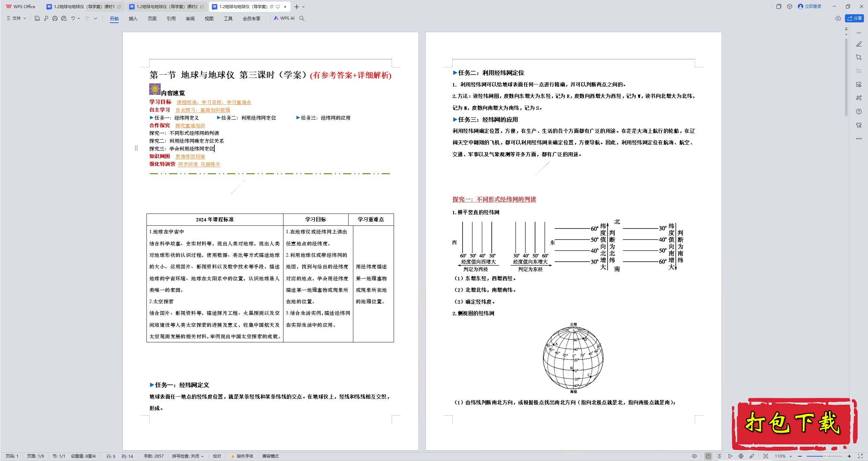Image resolution: width=868 pixels, height=461 pixels.
Task: Open the 插入 ribbon tab
Action: 133,19
